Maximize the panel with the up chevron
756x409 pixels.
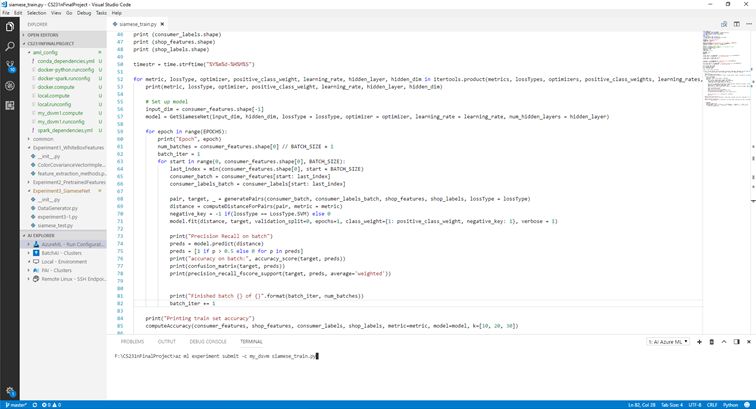pyautogui.click(x=724, y=341)
